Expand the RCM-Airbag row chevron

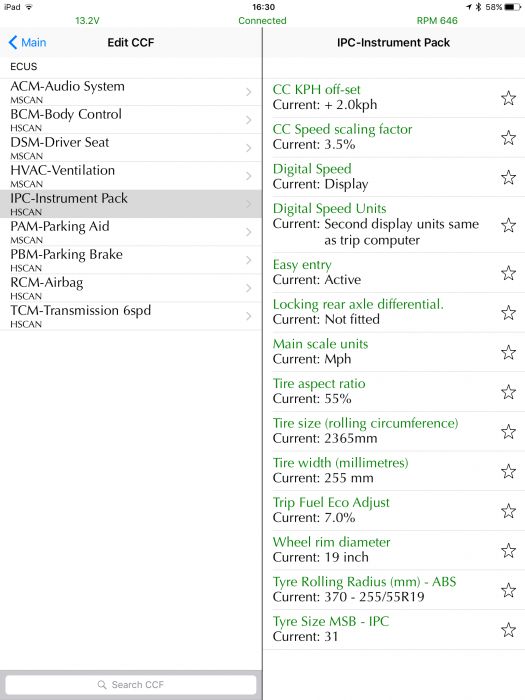click(249, 288)
